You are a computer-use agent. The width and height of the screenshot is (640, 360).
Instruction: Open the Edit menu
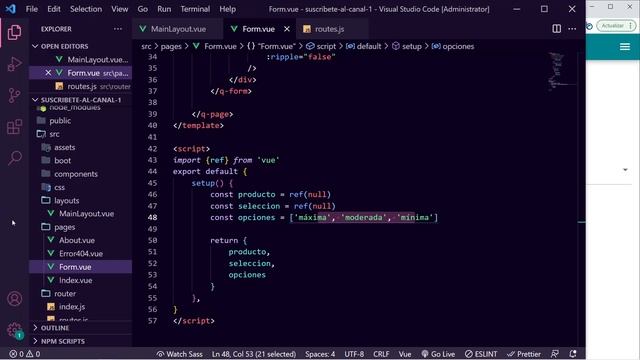[x=53, y=9]
